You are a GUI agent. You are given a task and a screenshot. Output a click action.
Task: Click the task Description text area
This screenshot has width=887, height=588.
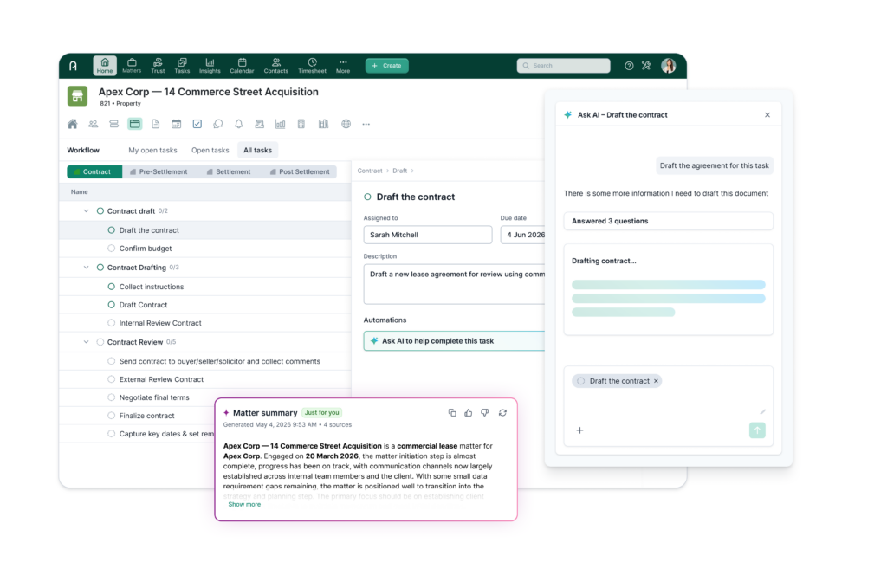click(455, 284)
